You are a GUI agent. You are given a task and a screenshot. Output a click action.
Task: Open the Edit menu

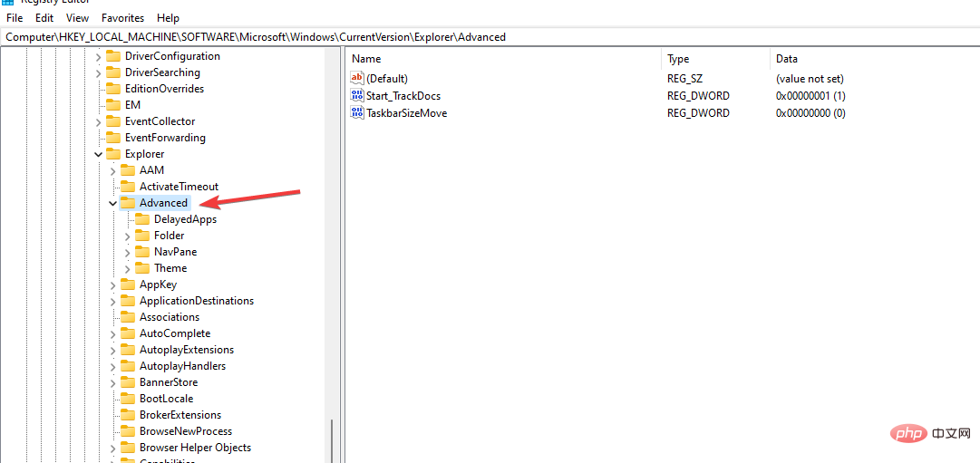coord(44,18)
